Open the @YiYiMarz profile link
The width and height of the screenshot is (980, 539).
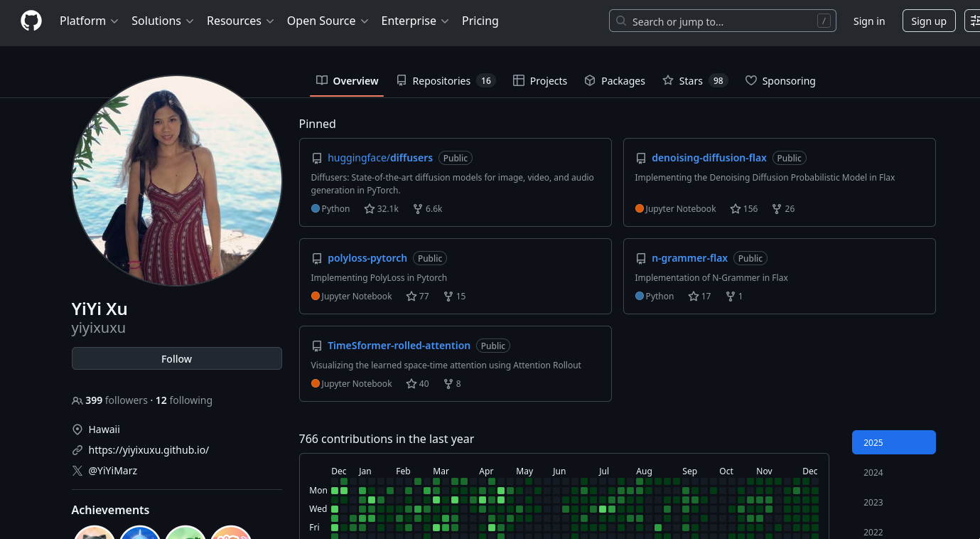(x=113, y=471)
